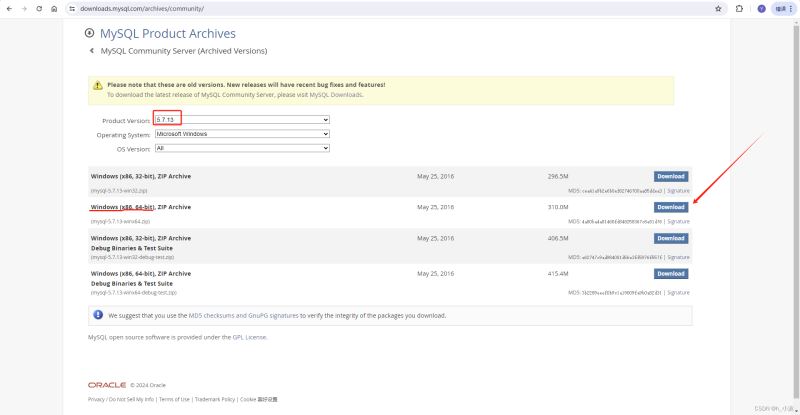Screen dimensions: 800x415
Task: Click the Oracle logo in the footer
Action: 106,384
